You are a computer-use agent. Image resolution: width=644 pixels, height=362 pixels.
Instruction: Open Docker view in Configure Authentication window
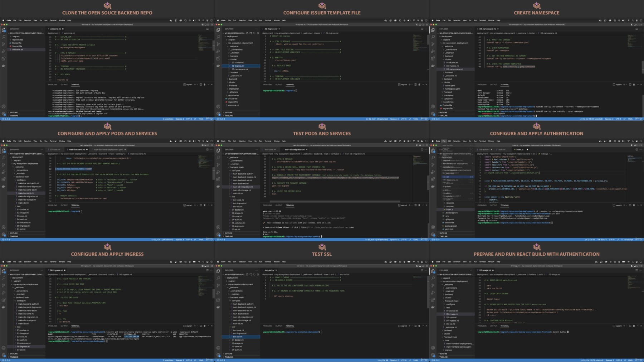(x=433, y=186)
